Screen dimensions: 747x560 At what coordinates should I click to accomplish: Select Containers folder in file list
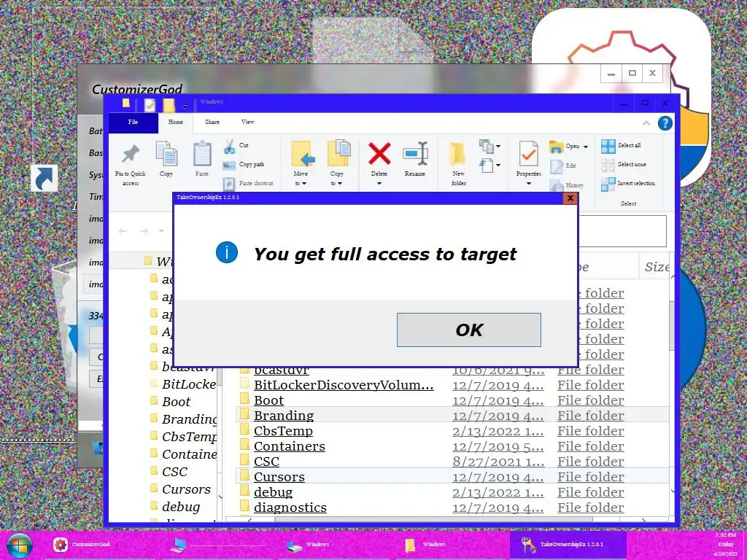coord(289,446)
